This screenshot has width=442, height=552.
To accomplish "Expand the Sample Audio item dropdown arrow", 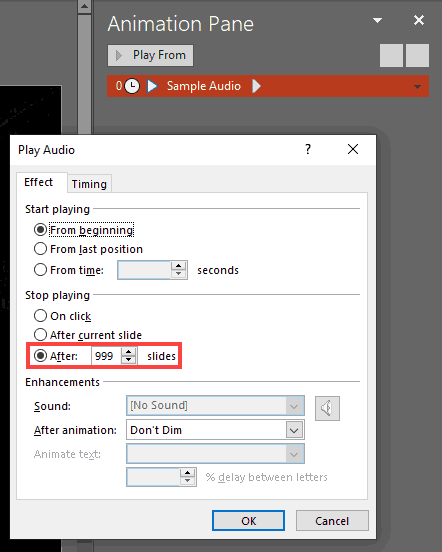I will pyautogui.click(x=417, y=86).
